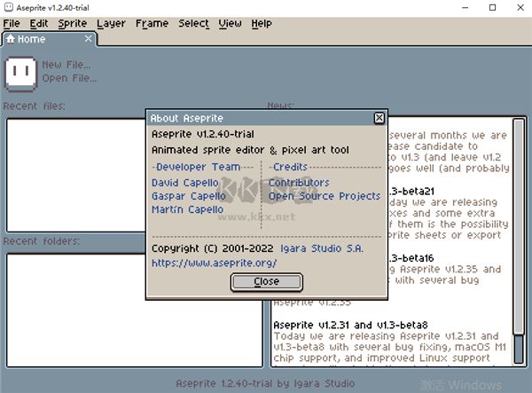This screenshot has height=393, width=532.
Task: Open the Open Source Projects link
Action: click(325, 196)
